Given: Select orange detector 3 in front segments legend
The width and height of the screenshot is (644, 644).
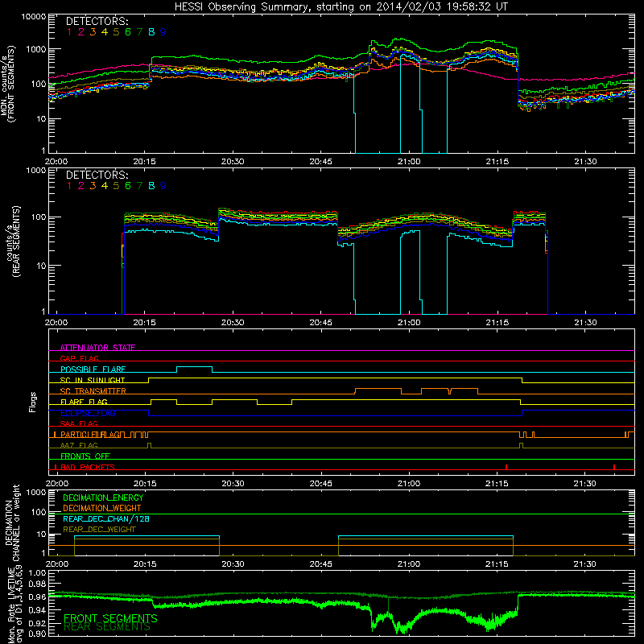Looking at the screenshot, I should point(93,32).
